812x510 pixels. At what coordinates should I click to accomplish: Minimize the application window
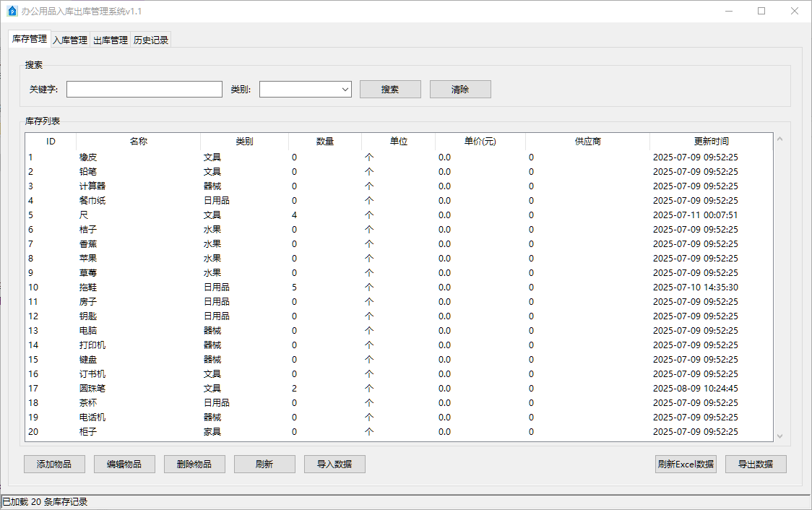tap(729, 11)
